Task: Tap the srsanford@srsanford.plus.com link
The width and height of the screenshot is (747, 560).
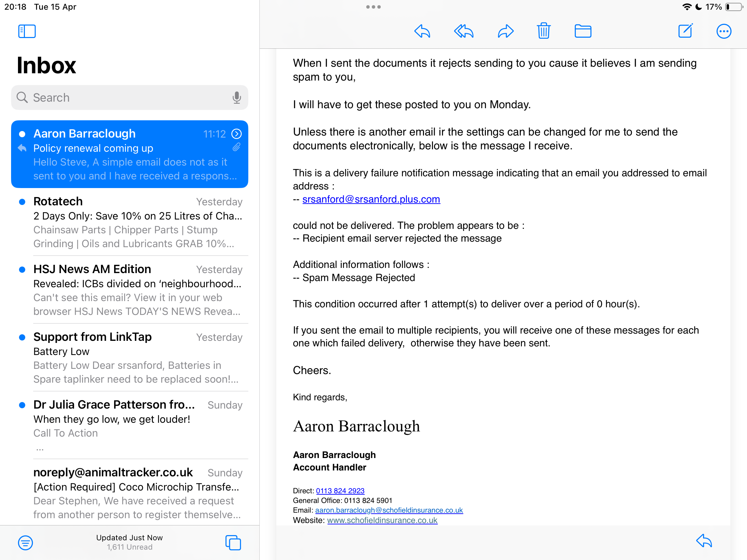Action: point(371,199)
